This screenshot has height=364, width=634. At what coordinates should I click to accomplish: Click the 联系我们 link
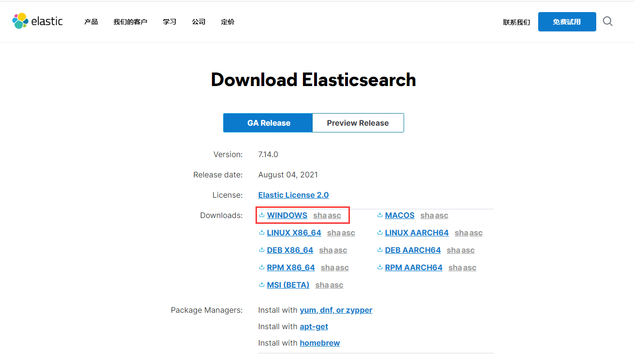pos(516,22)
